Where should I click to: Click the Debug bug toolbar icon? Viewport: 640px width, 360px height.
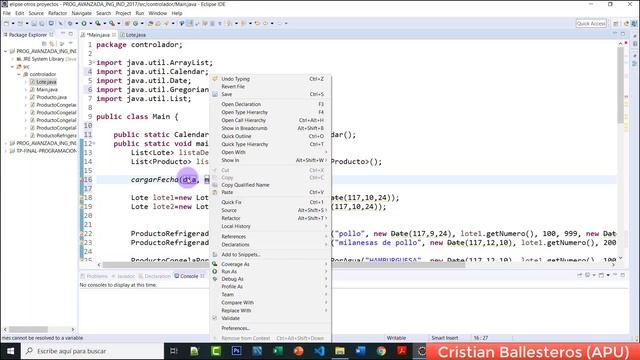coord(70,24)
